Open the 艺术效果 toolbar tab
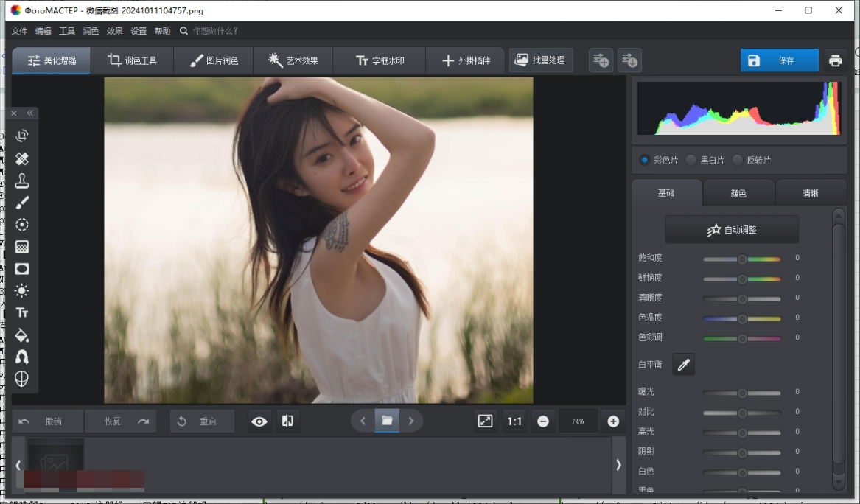 (x=293, y=60)
